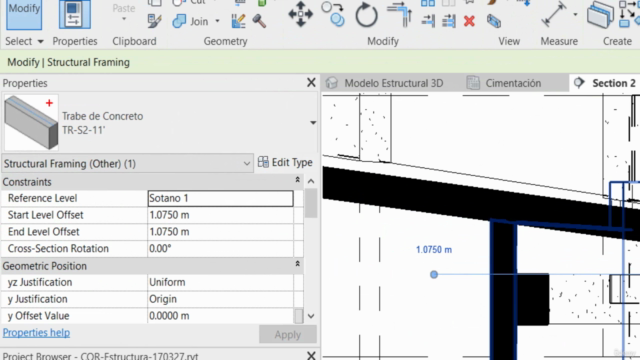Edit the Start Level Offset value
This screenshot has width=640, height=360.
(220, 215)
